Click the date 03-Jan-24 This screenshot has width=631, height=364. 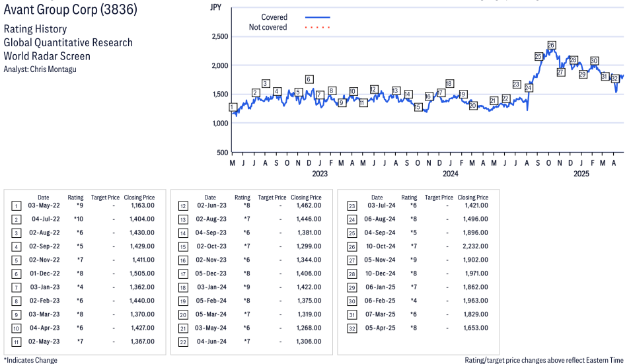click(211, 287)
